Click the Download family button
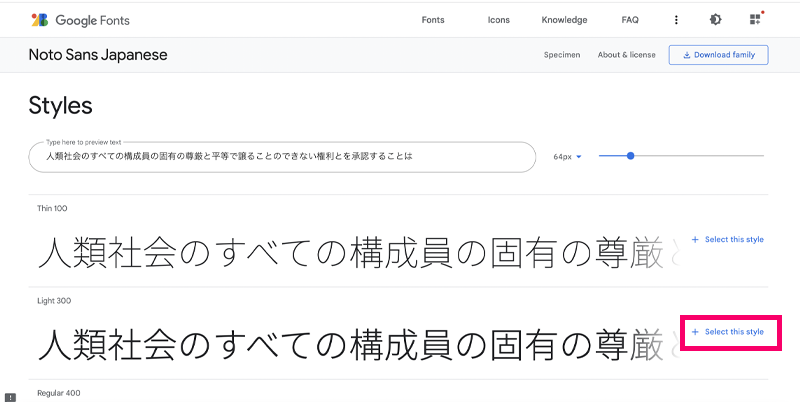The width and height of the screenshot is (800, 402). 718,55
